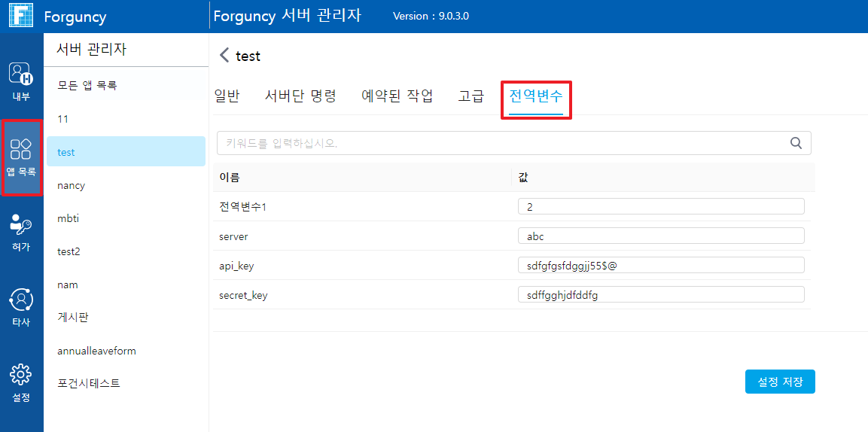Switch to the 고급 tab
Screen dimensions: 868x432
pos(471,96)
